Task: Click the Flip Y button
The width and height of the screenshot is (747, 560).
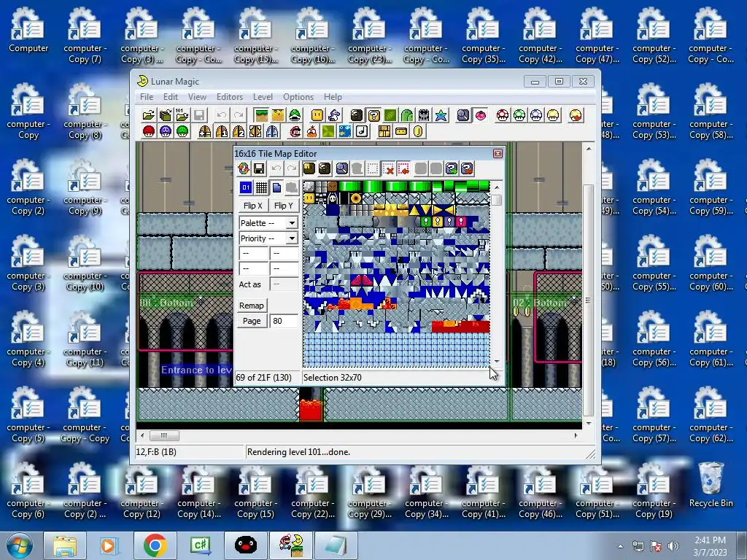Action: click(x=284, y=205)
